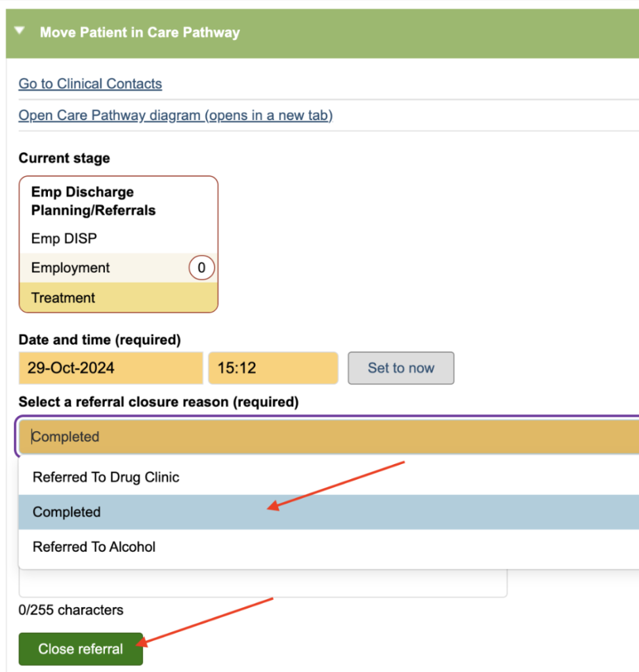Select the Employment row in current stage
Screen dimensions: 639x672
pyautogui.click(x=71, y=268)
